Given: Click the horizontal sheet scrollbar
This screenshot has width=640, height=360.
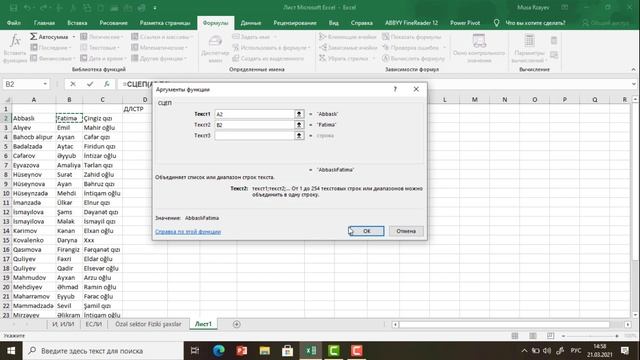Looking at the screenshot, I should point(504,324).
